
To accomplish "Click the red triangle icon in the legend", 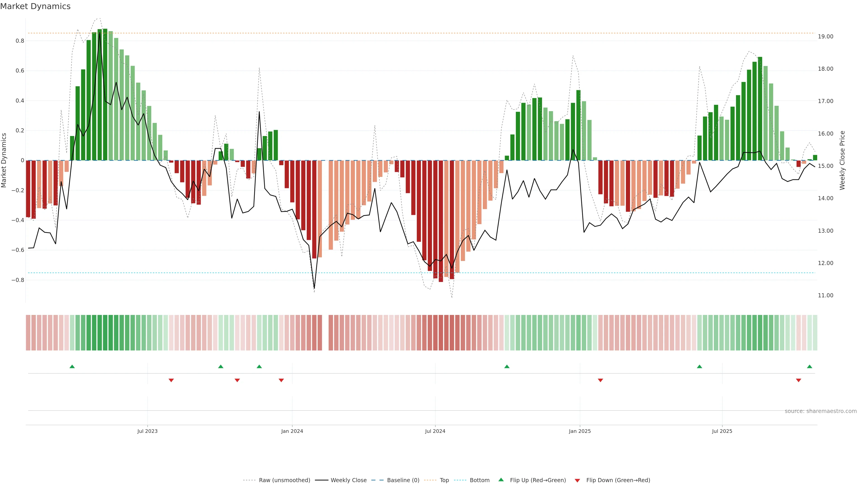I will 577,481.
